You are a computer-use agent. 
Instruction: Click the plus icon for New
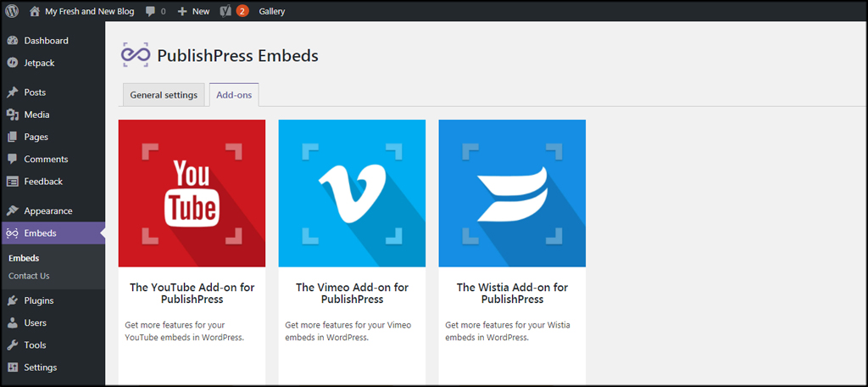182,11
